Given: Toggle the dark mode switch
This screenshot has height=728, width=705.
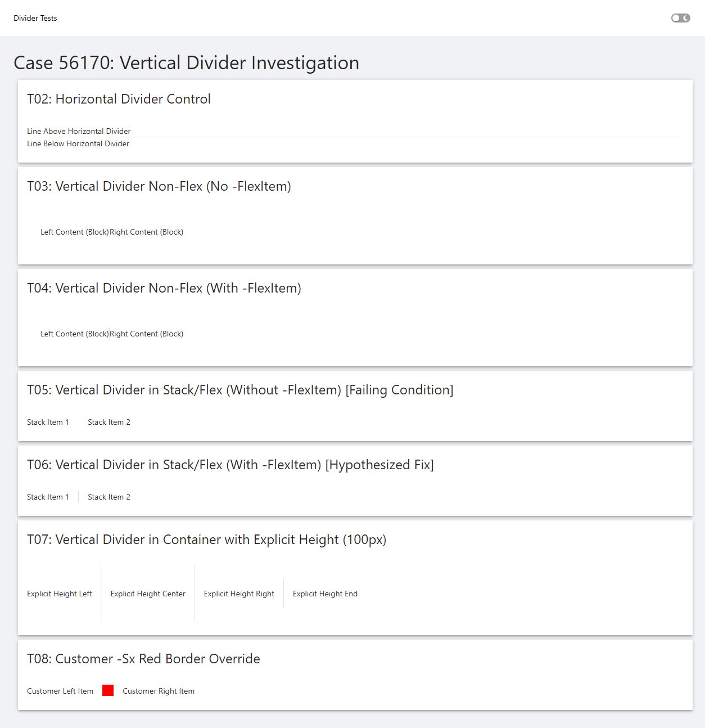Looking at the screenshot, I should click(680, 18).
